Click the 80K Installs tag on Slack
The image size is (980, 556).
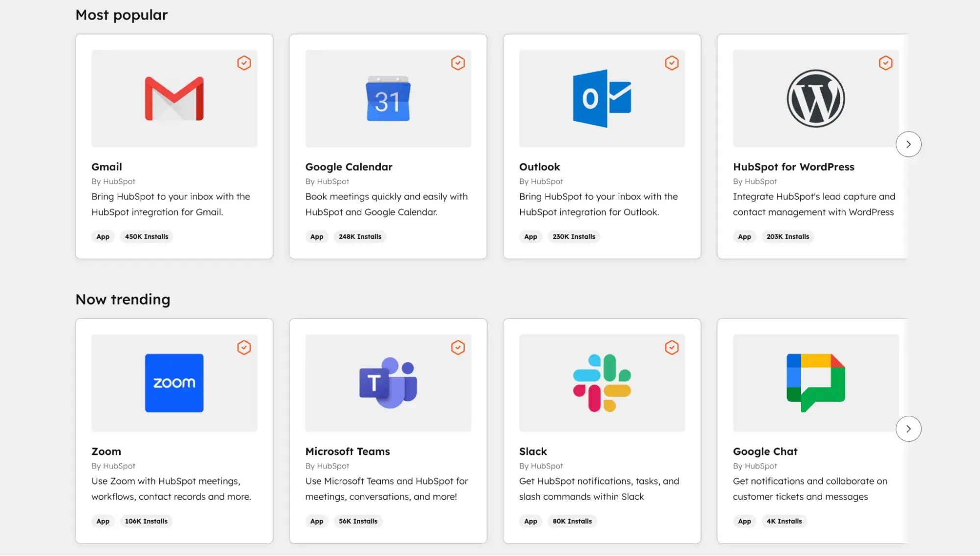click(572, 521)
